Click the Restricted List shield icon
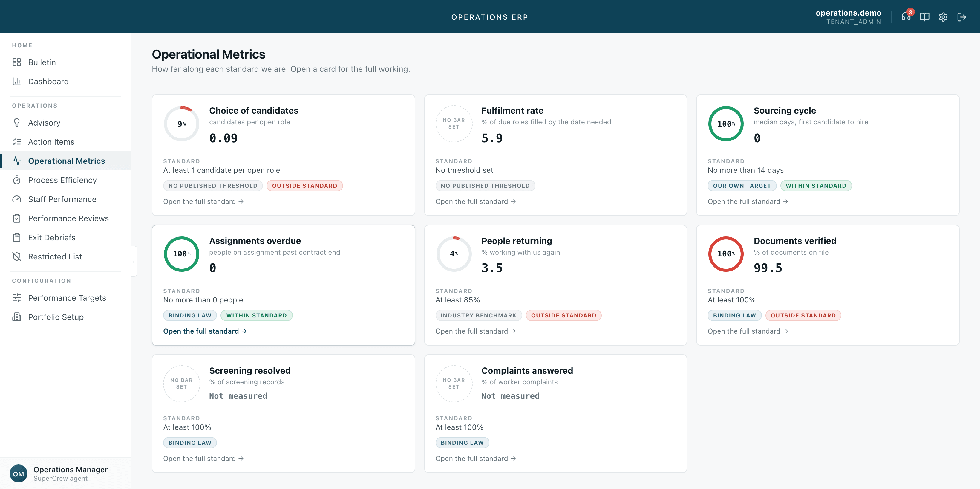Screen dimensions: 980x489 tap(16, 256)
